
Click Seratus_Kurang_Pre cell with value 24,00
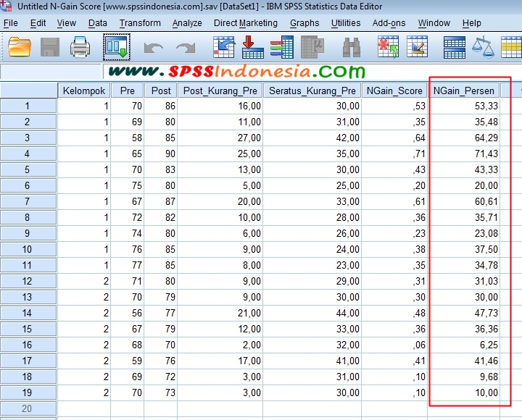tap(312, 249)
